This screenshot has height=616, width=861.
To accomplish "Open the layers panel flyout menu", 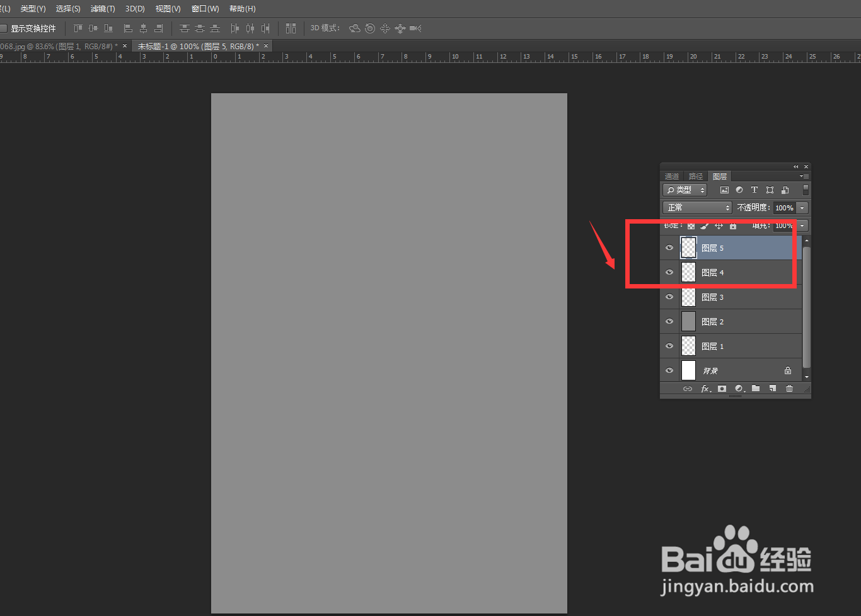I will tap(804, 176).
